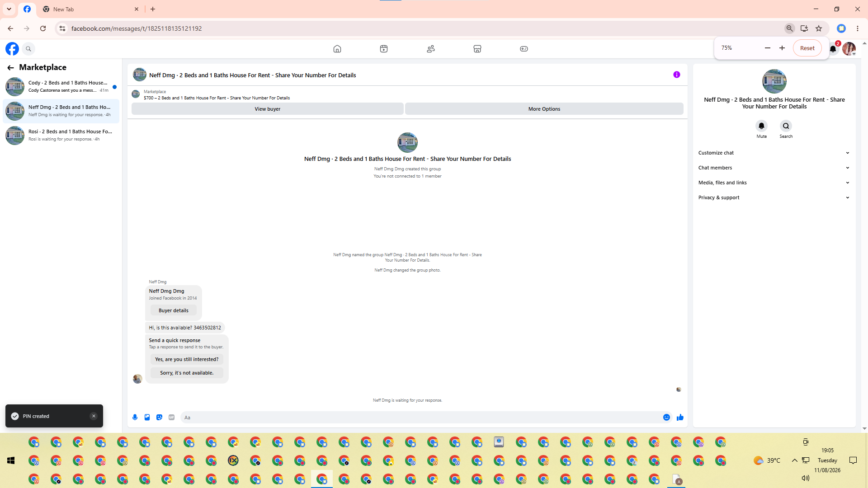Increase zoom with the plus button
Viewport: 868px width, 488px height.
(x=782, y=48)
